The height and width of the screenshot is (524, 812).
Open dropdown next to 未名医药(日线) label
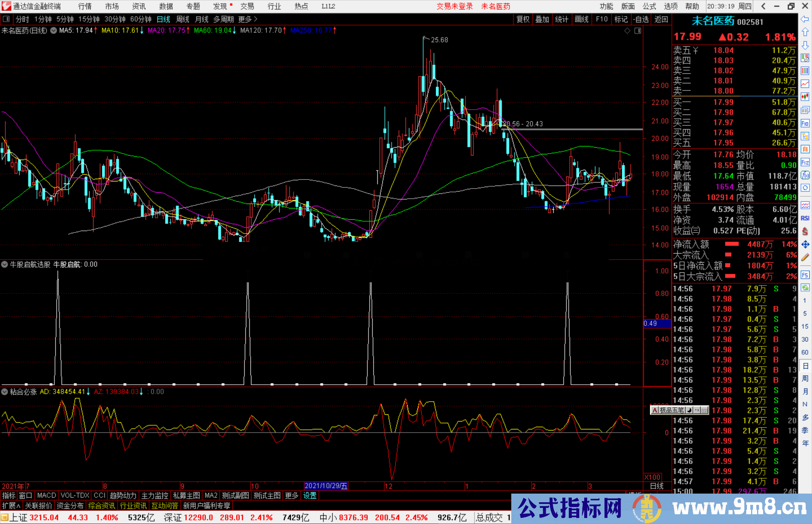pos(54,30)
